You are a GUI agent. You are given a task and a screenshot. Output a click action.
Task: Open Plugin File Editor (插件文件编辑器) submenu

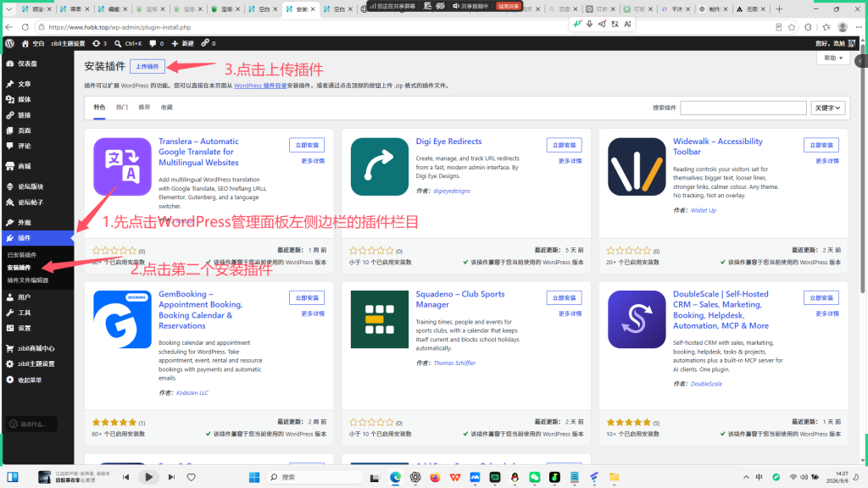click(28, 280)
